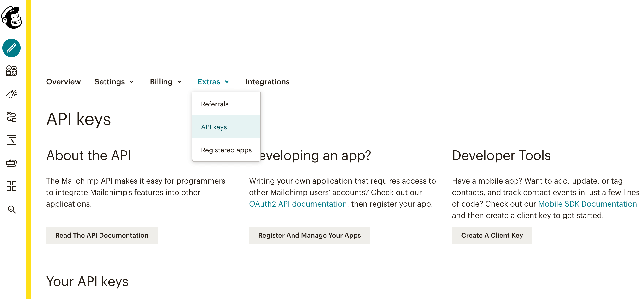
Task: Expand the Billing dropdown
Action: click(x=165, y=82)
